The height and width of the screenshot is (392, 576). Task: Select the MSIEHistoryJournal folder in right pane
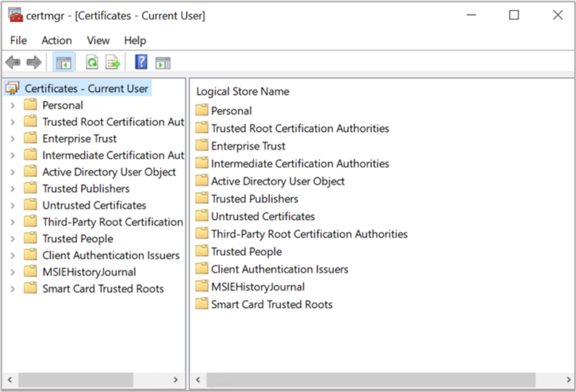(x=257, y=287)
